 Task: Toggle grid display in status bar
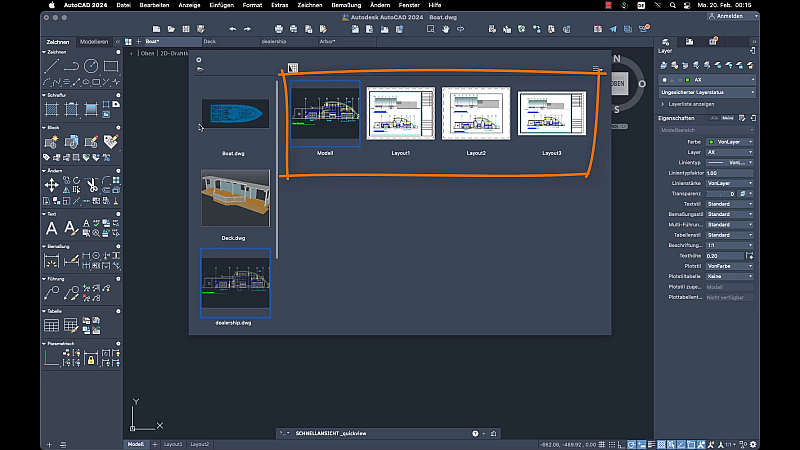coord(602,444)
